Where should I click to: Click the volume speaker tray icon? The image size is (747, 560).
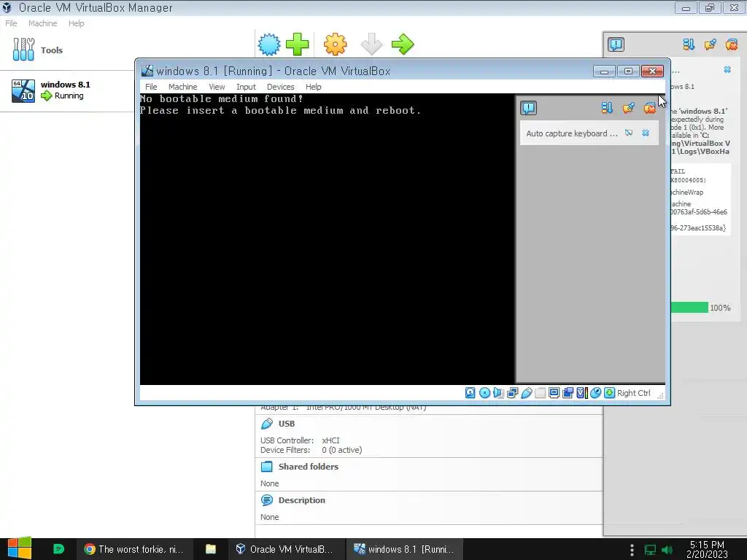tap(667, 550)
